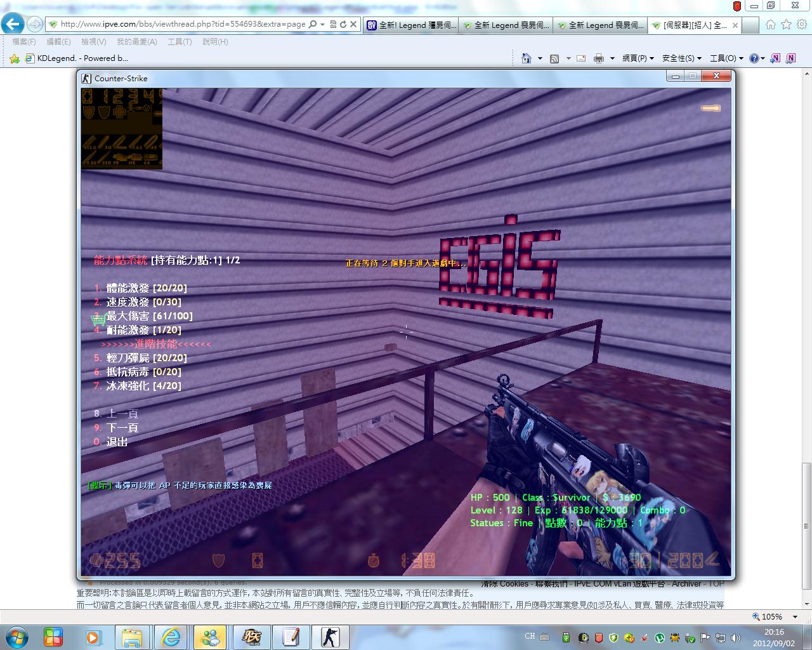Click the RSS feeds icon in command bar
The height and width of the screenshot is (650, 812).
coord(554,58)
